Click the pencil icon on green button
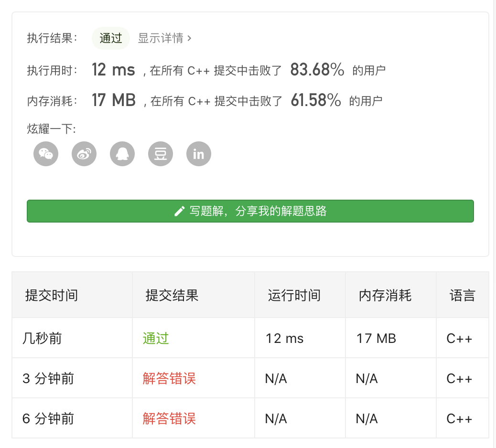 pyautogui.click(x=180, y=211)
